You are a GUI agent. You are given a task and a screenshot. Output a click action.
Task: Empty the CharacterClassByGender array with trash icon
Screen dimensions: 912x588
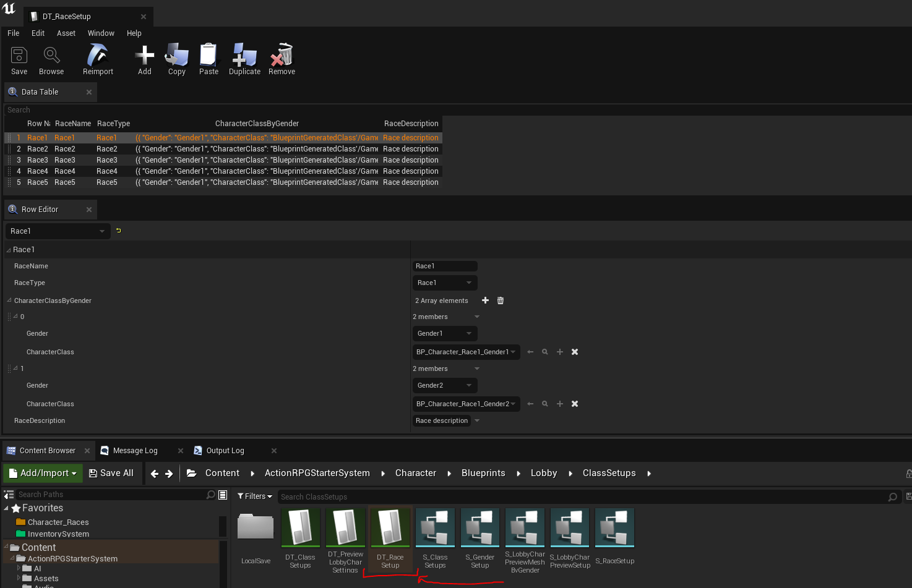click(x=501, y=300)
